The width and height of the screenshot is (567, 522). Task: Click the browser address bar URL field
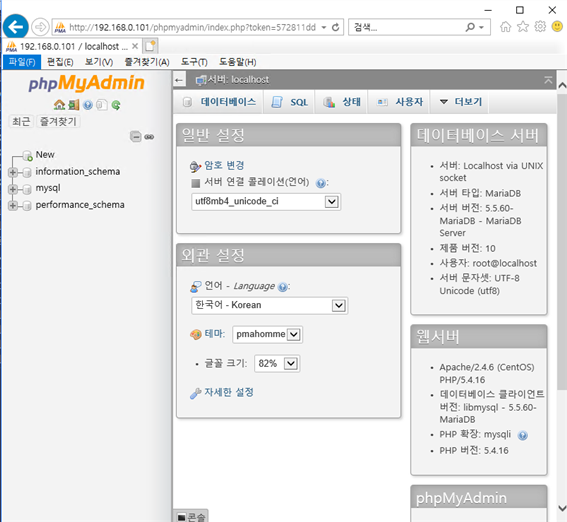pos(192,27)
